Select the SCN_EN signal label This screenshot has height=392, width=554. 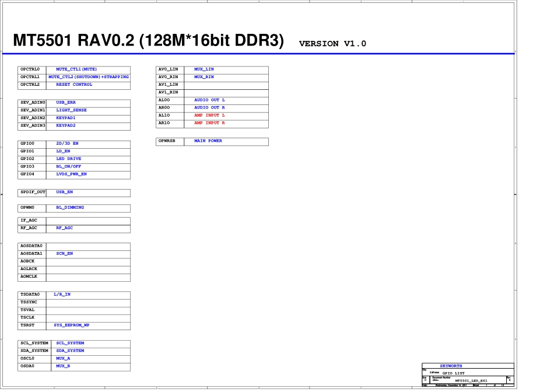[64, 254]
